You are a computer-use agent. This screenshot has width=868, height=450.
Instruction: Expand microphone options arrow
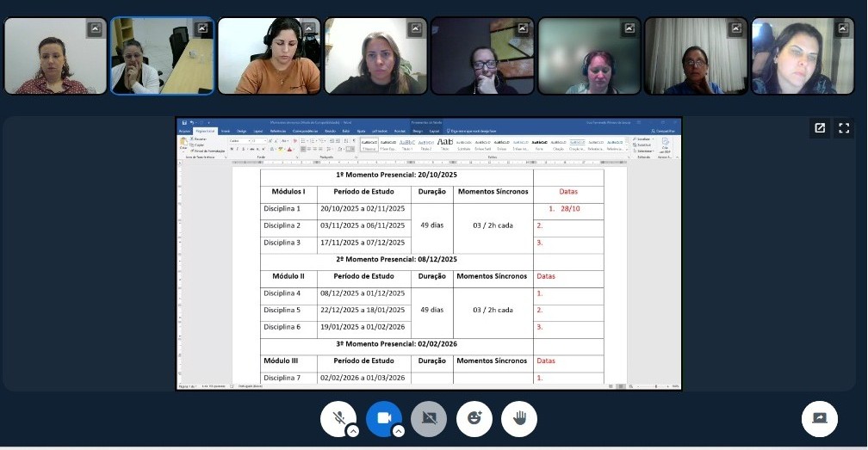[x=353, y=431]
